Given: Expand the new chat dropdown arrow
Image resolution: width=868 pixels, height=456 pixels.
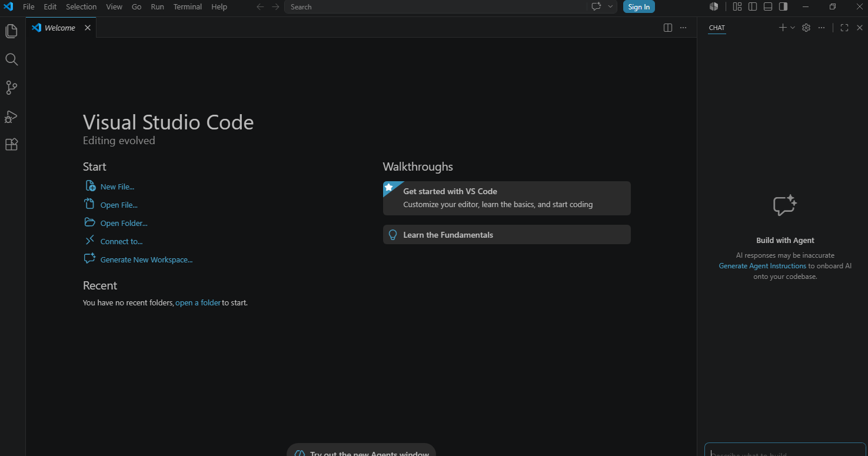Looking at the screenshot, I should 793,28.
